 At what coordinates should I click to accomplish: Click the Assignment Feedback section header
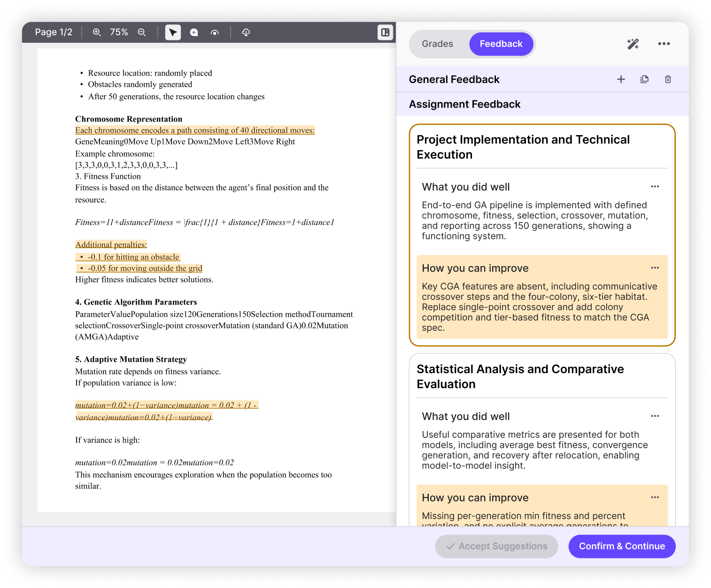pyautogui.click(x=464, y=104)
